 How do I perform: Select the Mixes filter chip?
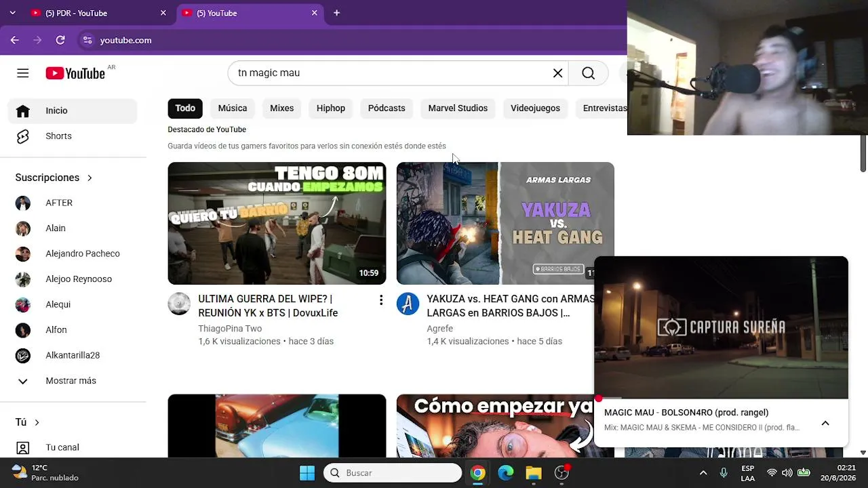pyautogui.click(x=282, y=108)
